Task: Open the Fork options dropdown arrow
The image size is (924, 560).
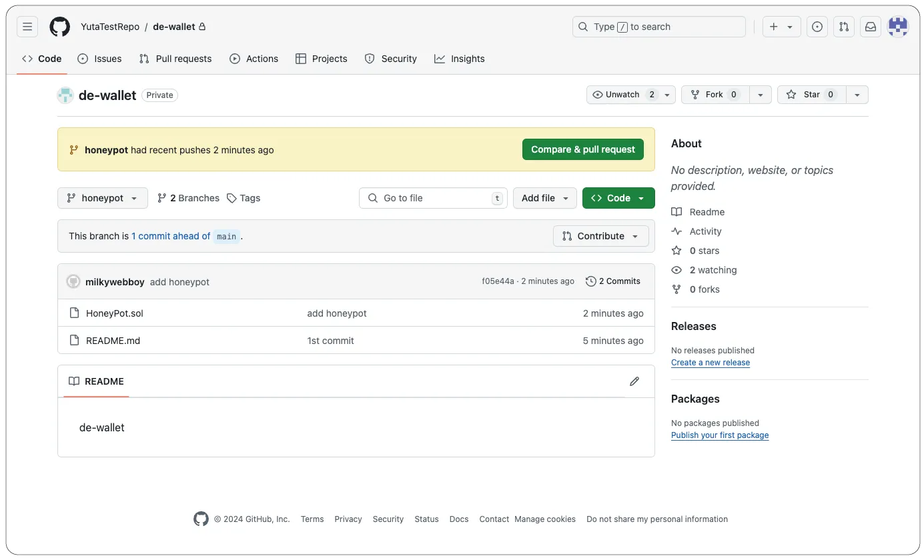Action: (x=761, y=95)
